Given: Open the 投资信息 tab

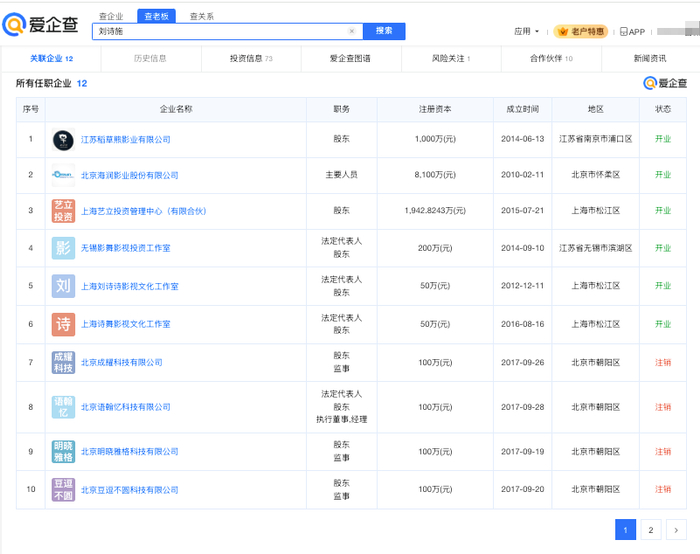Looking at the screenshot, I should (x=251, y=59).
